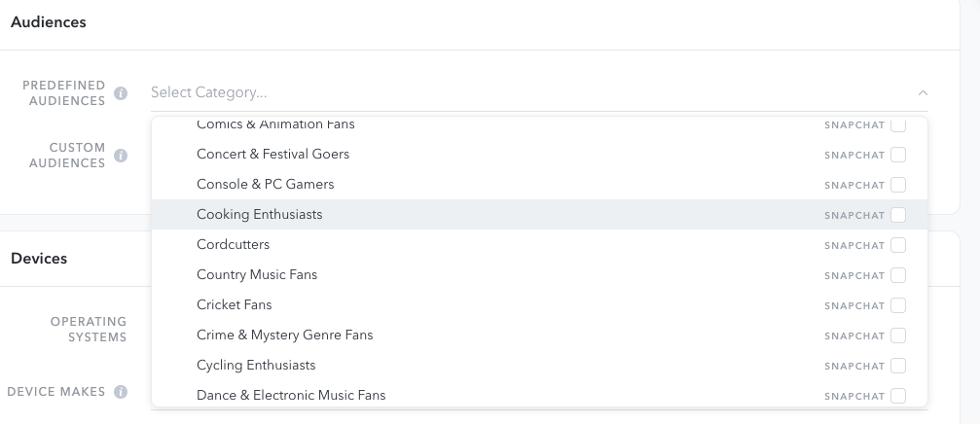Select Dance & Electronic Music Fans option

291,396
